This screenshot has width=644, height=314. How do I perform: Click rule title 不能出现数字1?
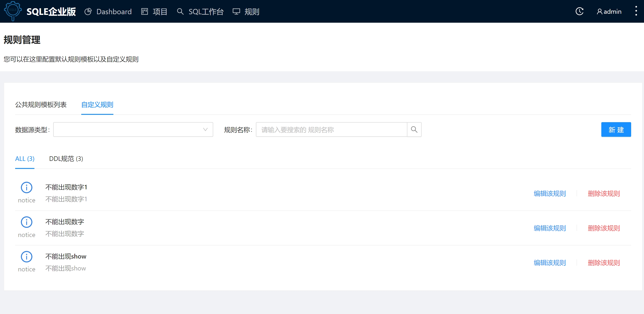coord(66,187)
